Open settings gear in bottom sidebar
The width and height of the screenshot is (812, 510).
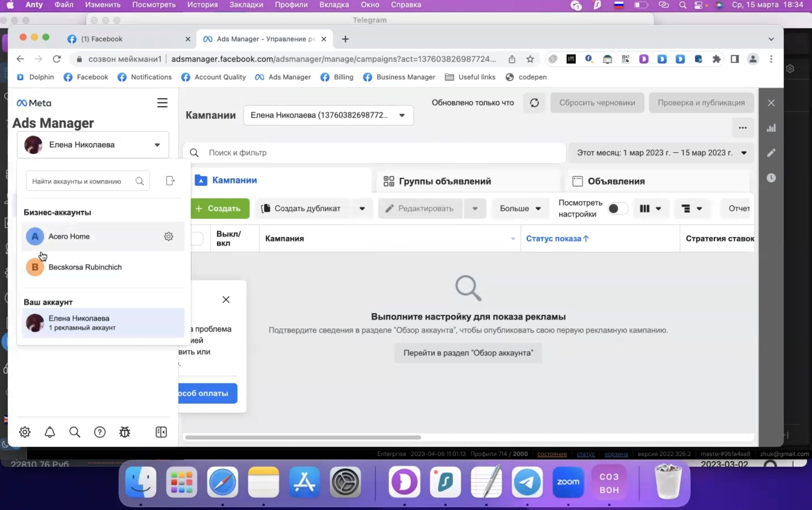click(25, 432)
